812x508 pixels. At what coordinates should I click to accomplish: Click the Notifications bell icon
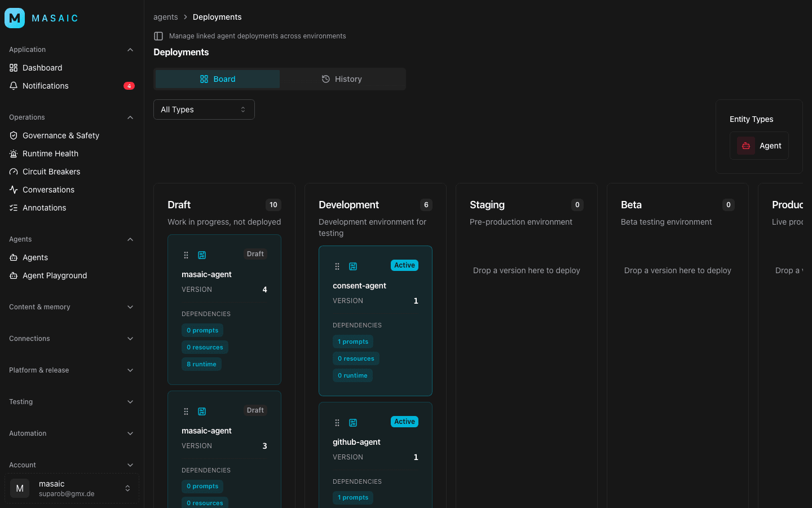(x=14, y=86)
